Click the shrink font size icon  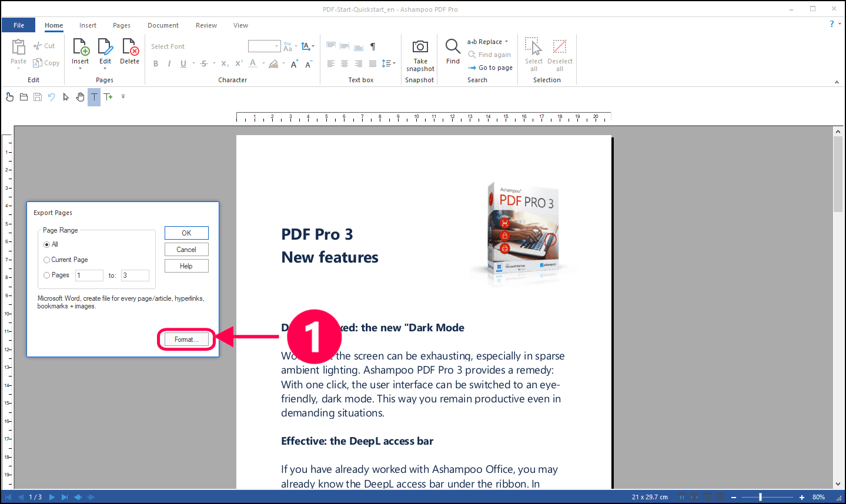pyautogui.click(x=309, y=63)
